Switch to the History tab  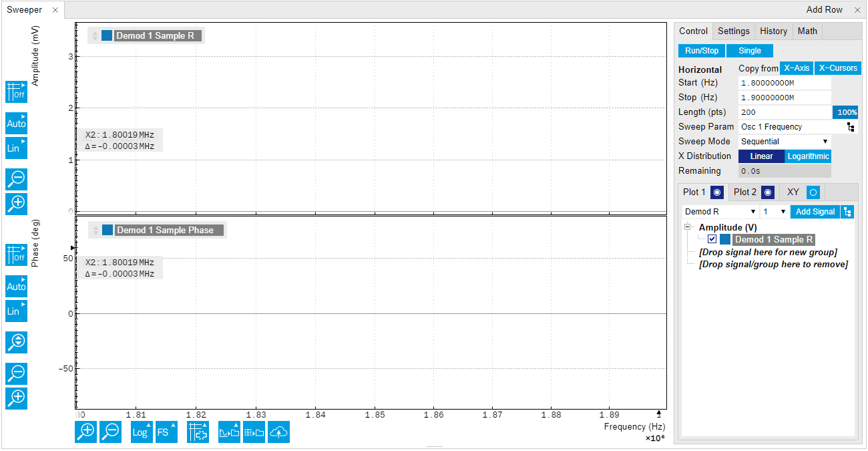point(773,31)
